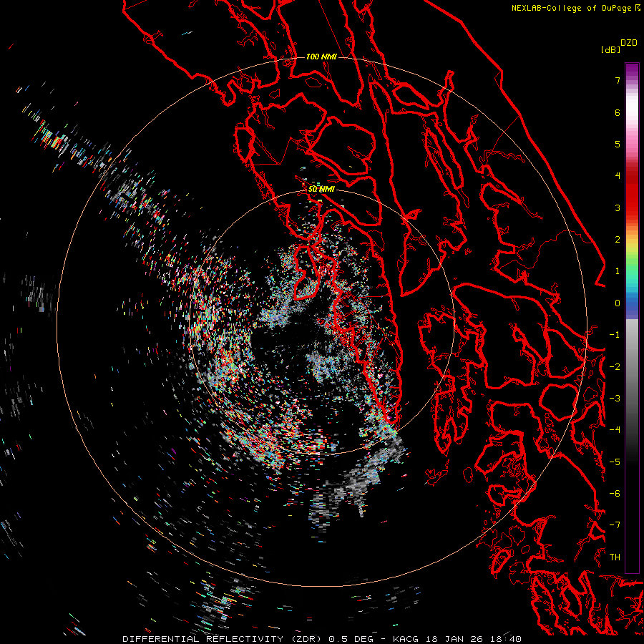Click the 7 dB tick on color scale
The width and height of the screenshot is (644, 644).
[618, 80]
